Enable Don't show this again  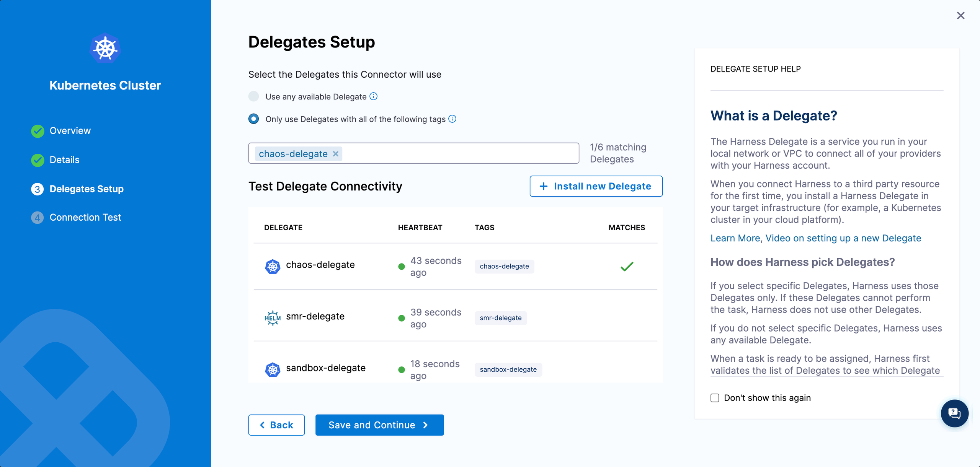pyautogui.click(x=714, y=398)
